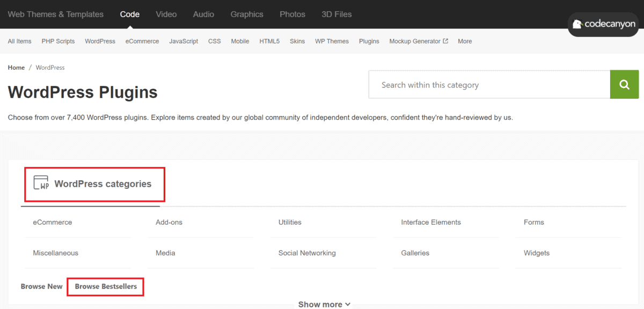Viewport: 644px width, 309px height.
Task: Open the eCommerce category
Action: pyautogui.click(x=52, y=222)
